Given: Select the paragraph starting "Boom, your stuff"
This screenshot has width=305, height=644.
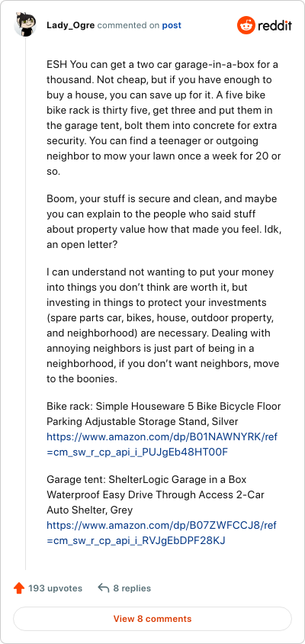Looking at the screenshot, I should (x=162, y=222).
